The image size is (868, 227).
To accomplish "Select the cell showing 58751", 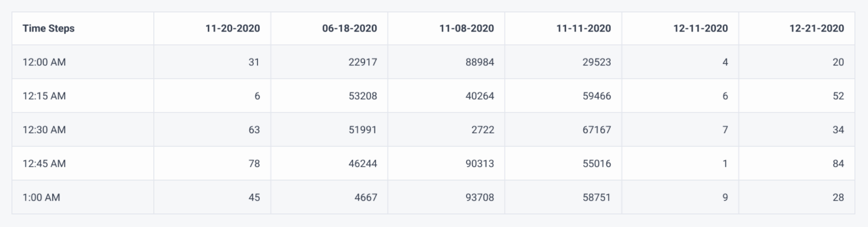I will [564, 197].
